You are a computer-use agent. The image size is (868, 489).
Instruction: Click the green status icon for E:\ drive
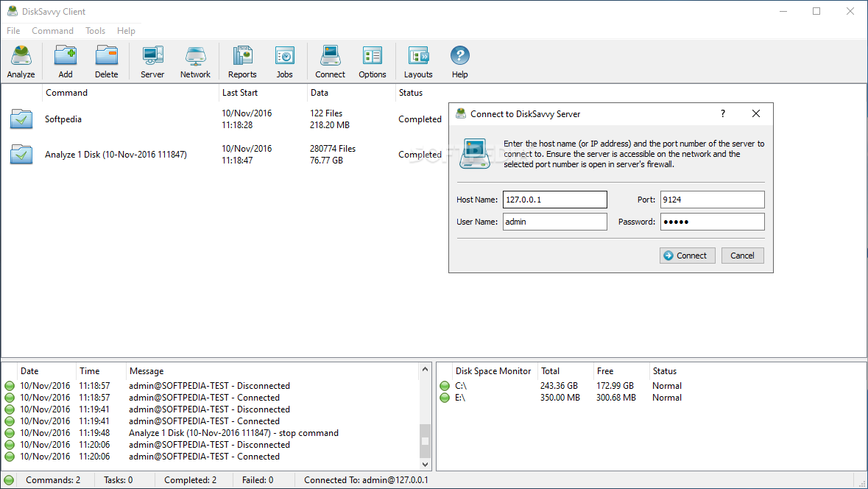(x=445, y=398)
